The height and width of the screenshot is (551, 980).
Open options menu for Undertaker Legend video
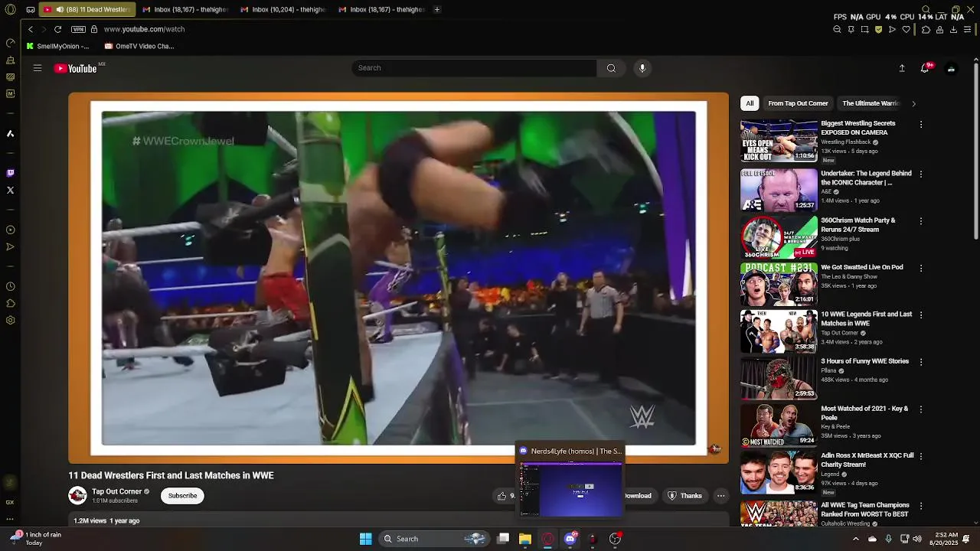[x=921, y=174]
